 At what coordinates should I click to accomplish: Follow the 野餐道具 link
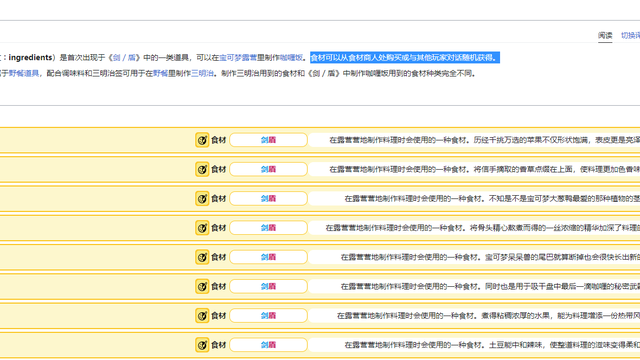pos(24,73)
